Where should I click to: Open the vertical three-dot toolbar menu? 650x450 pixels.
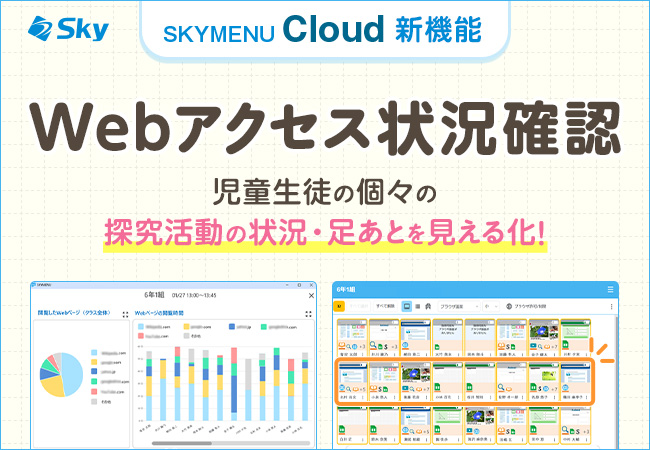(611, 306)
